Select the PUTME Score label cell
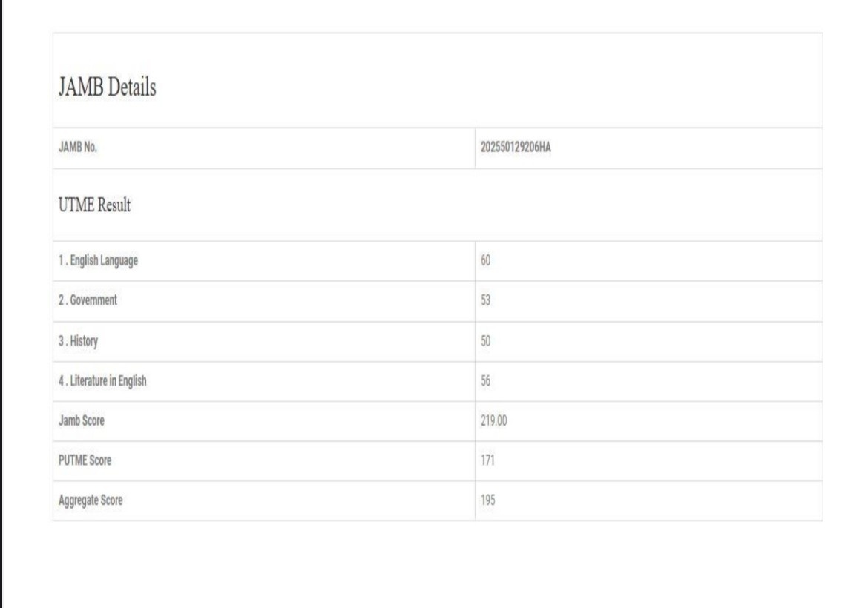Screen dimensions: 868x608 [x=85, y=460]
